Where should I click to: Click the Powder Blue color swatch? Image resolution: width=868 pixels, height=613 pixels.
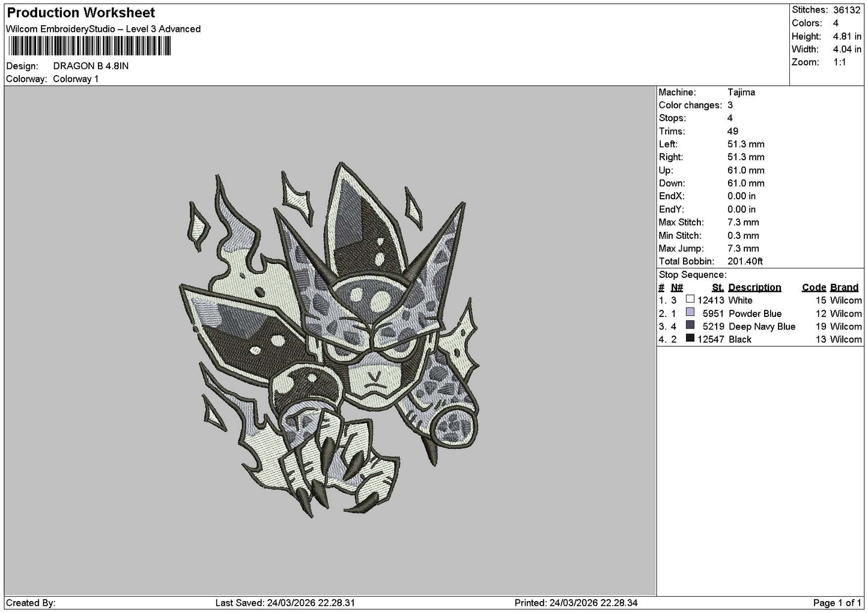[x=690, y=313]
